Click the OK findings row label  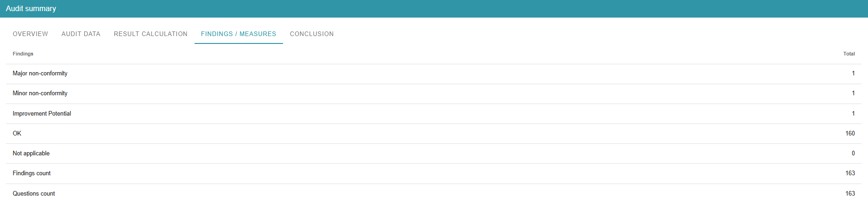click(17, 133)
